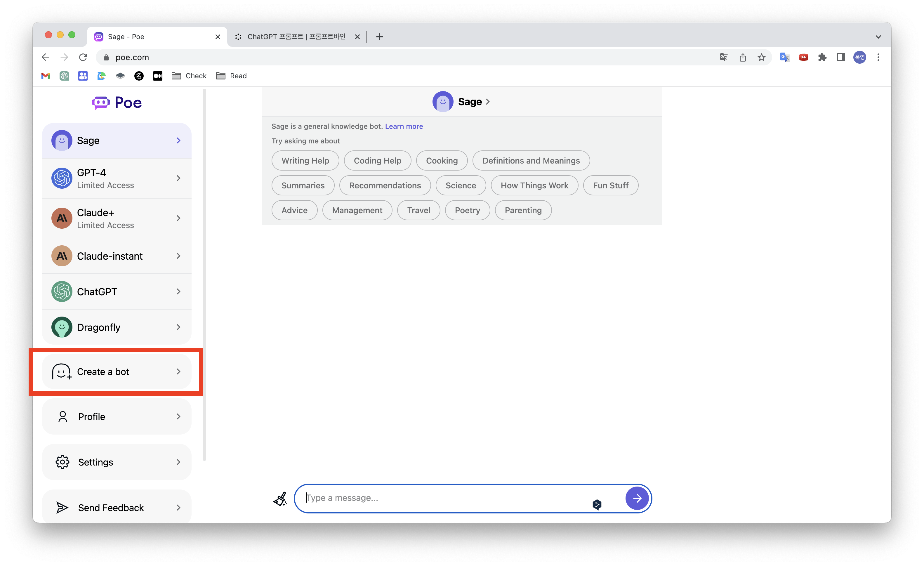The image size is (924, 566).
Task: Open a new browser tab
Action: click(x=380, y=37)
